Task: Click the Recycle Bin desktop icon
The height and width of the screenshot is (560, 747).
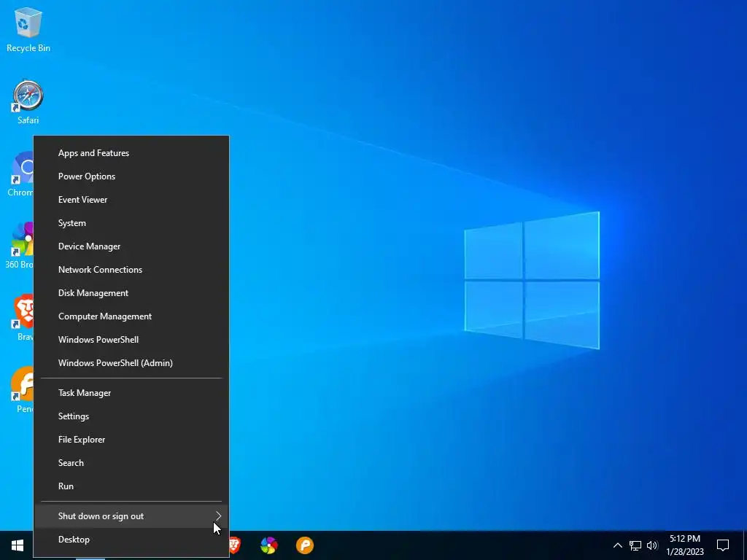Action: coord(28,29)
